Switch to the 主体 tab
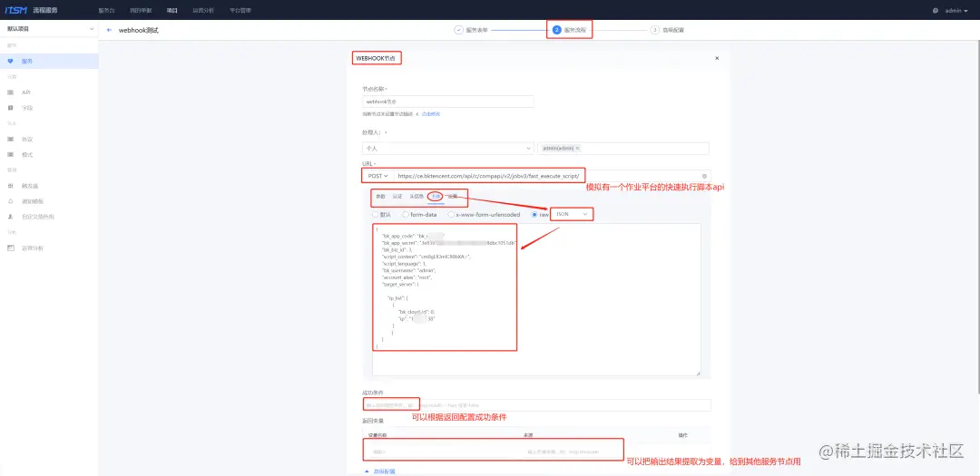Viewport: 980px width, 476px height. [x=436, y=196]
